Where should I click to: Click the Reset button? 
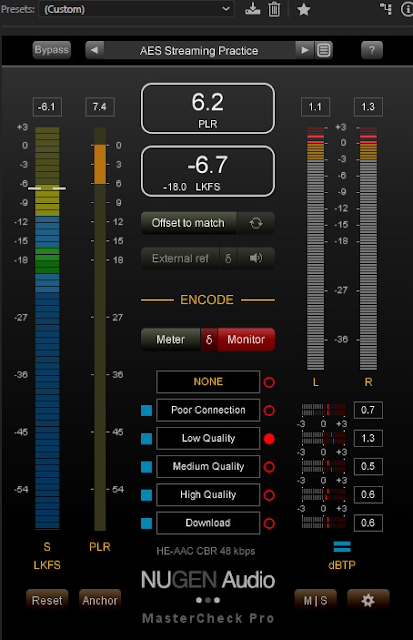click(47, 600)
